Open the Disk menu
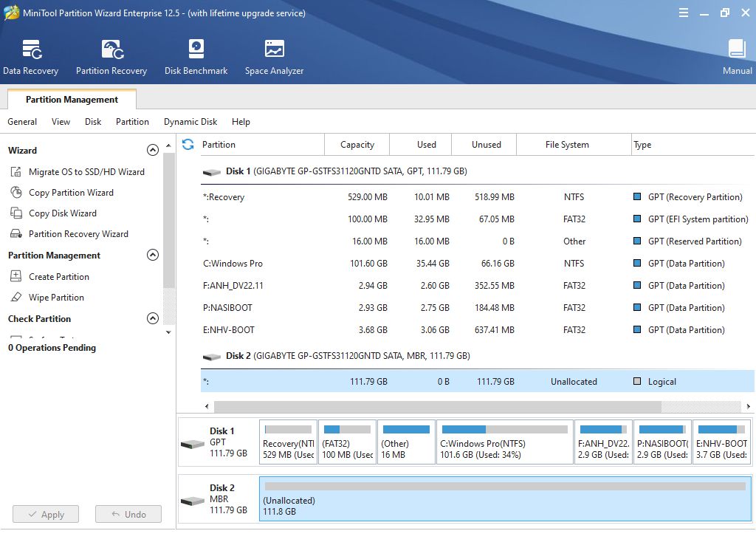 point(93,122)
